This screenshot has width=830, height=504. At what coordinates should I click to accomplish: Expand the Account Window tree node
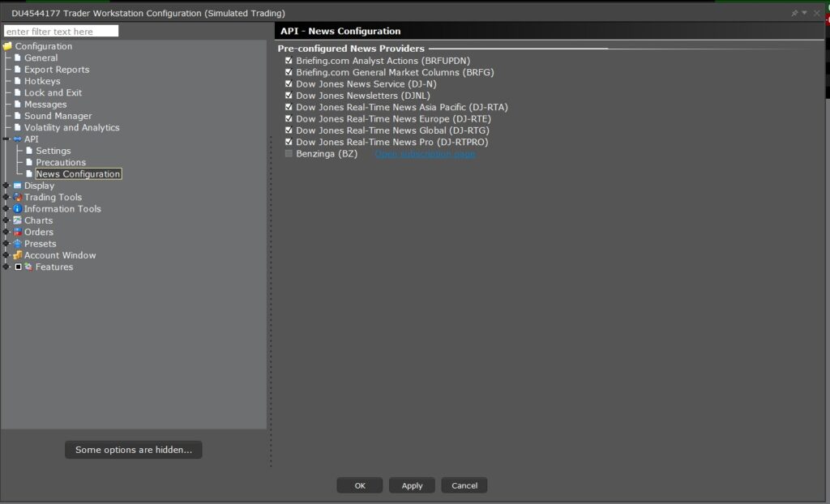pyautogui.click(x=6, y=255)
